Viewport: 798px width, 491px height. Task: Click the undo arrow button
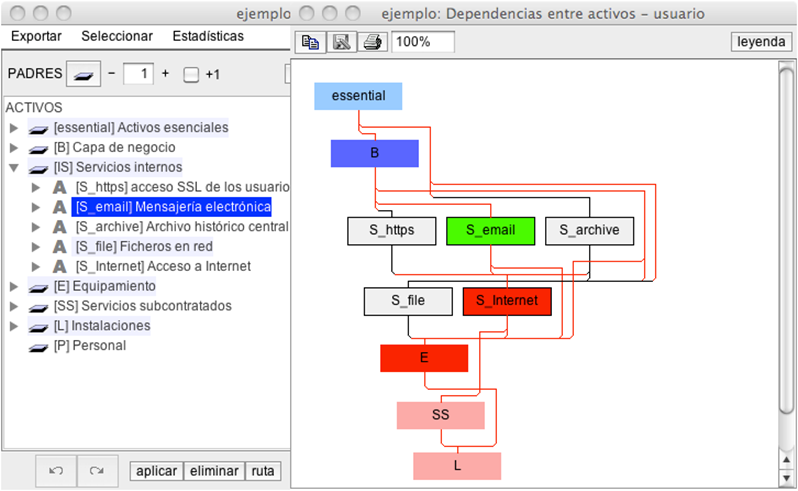56,471
